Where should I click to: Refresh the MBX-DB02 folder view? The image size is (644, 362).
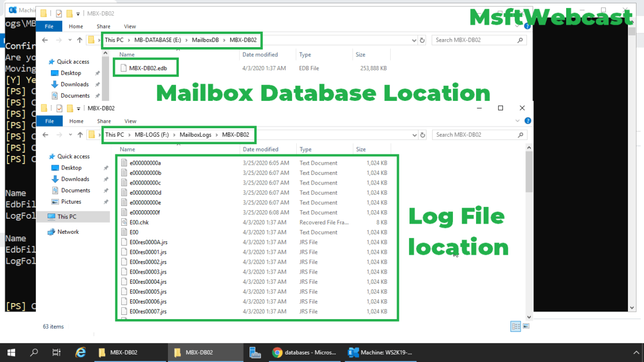point(423,135)
